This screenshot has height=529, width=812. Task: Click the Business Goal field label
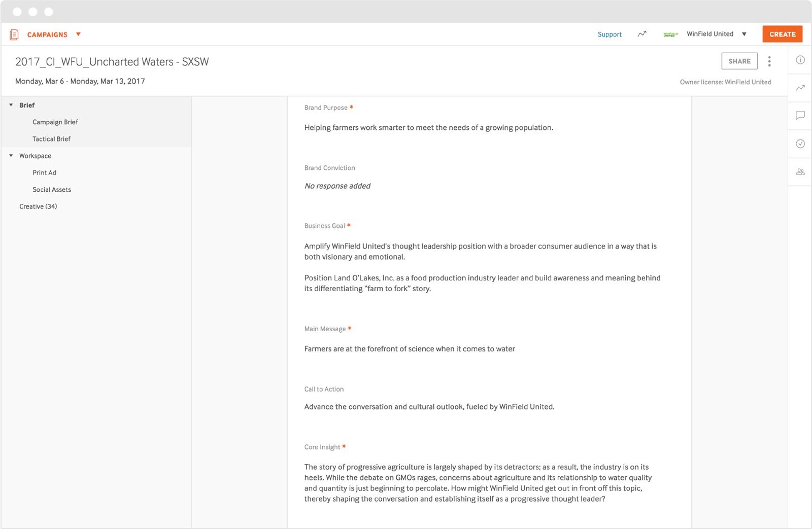pyautogui.click(x=324, y=226)
